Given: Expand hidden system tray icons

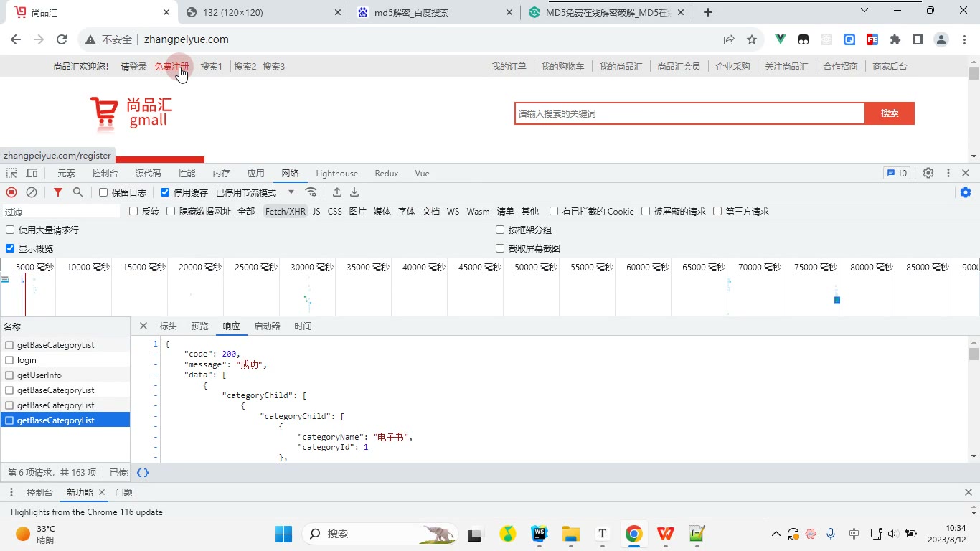Looking at the screenshot, I should tap(776, 534).
